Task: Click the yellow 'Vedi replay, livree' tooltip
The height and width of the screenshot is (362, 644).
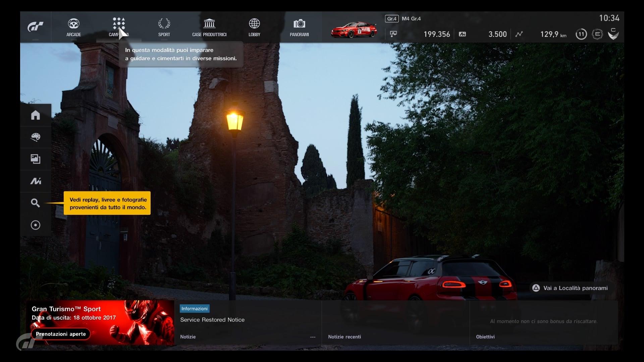Action: pos(107,203)
